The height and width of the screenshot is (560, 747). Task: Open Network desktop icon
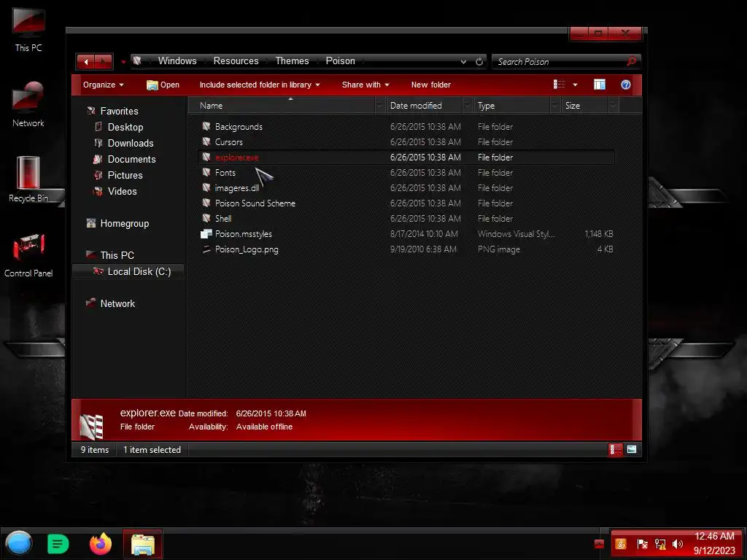click(x=28, y=104)
